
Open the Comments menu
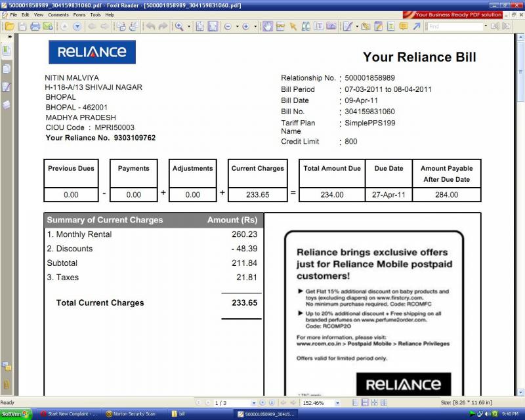[58, 14]
